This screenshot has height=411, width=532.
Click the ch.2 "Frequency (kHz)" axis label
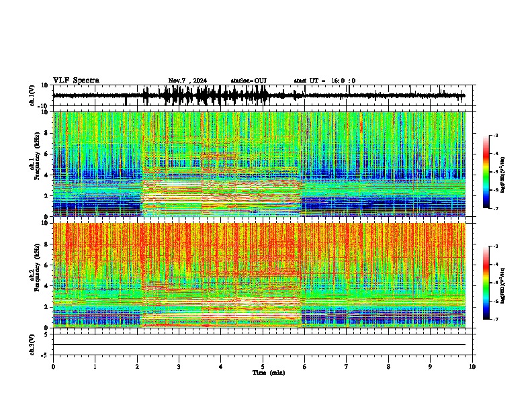click(37, 267)
